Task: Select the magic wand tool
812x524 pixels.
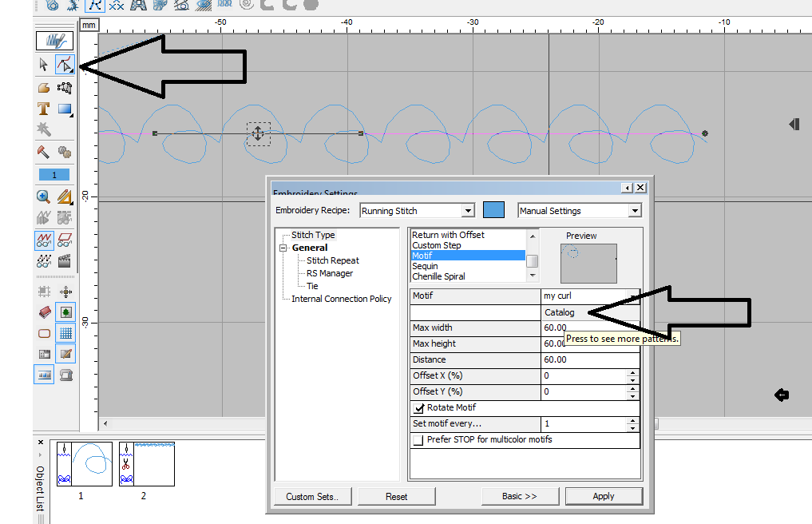Action: pos(44,129)
